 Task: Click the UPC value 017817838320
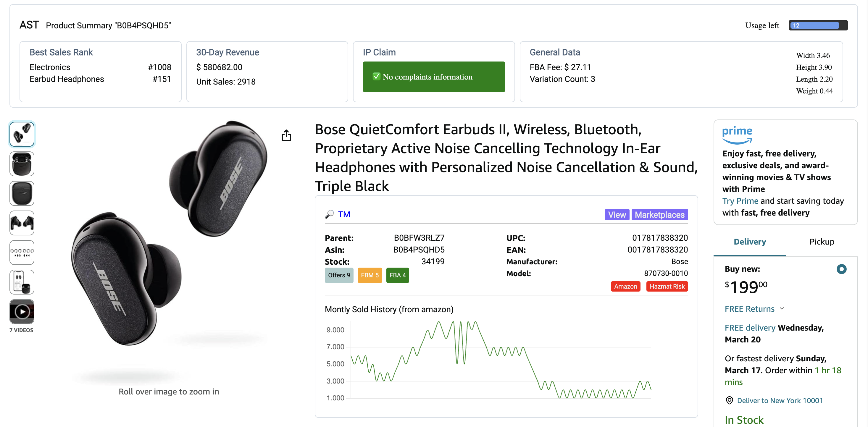660,238
